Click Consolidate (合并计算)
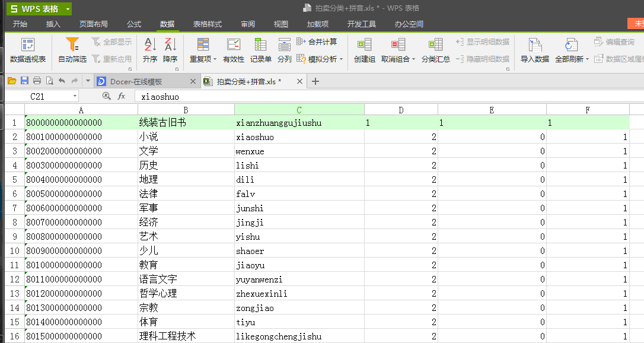644x343 pixels. click(x=317, y=42)
